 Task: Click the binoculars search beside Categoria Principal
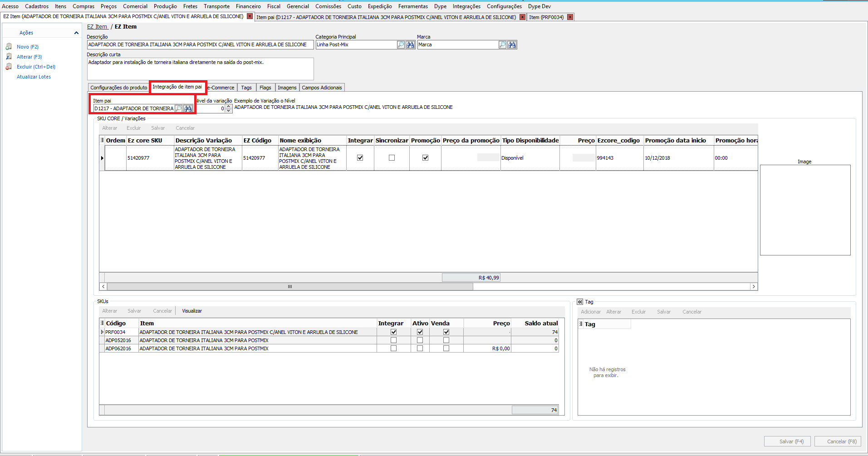[x=410, y=44]
